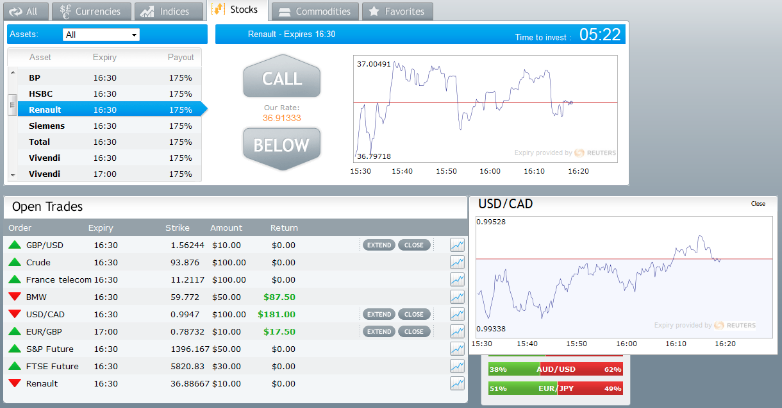Place a CALL option on Renault
This screenshot has height=408, width=782.
(x=282, y=78)
